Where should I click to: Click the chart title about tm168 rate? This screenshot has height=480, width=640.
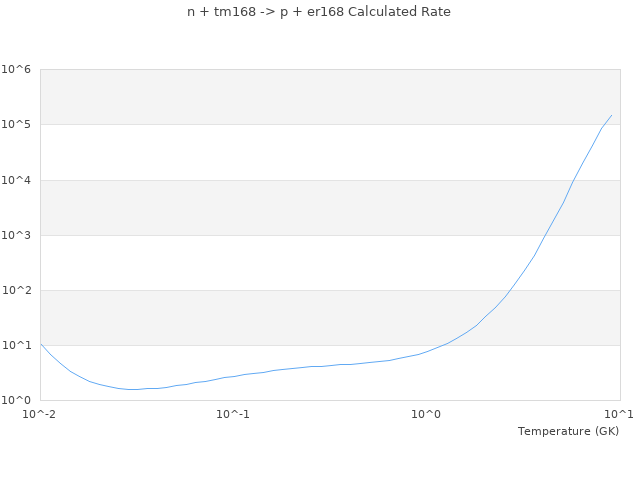click(319, 12)
